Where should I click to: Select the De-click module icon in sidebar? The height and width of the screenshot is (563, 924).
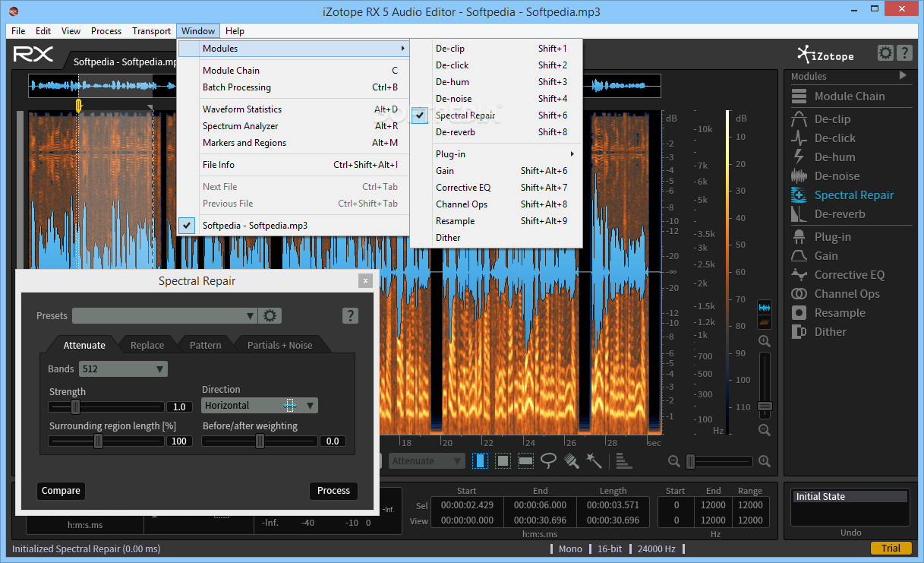tap(799, 138)
